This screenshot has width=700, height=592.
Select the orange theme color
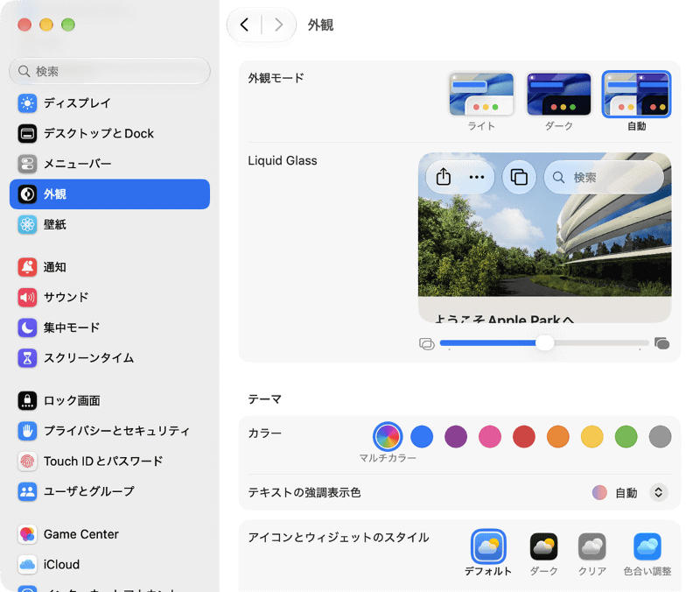point(558,436)
